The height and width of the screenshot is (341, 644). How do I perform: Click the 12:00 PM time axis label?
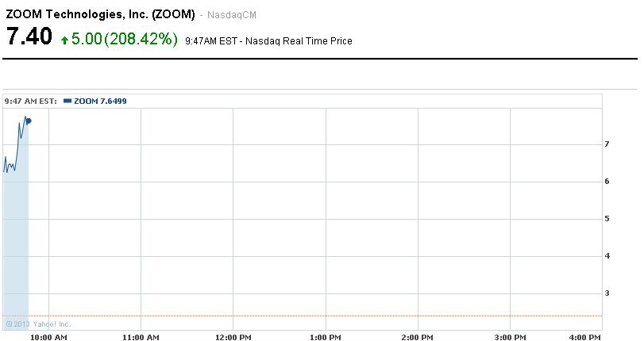point(234,337)
